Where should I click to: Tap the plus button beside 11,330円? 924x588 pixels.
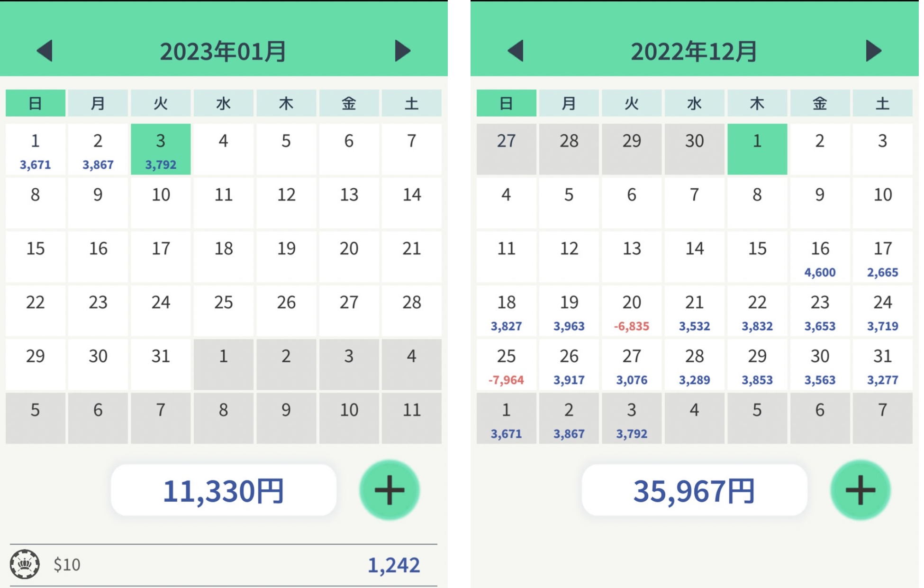[x=390, y=490]
